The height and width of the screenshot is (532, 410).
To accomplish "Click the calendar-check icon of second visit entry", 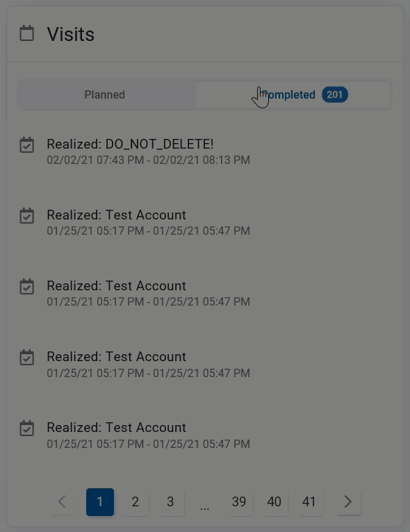I will [x=27, y=216].
